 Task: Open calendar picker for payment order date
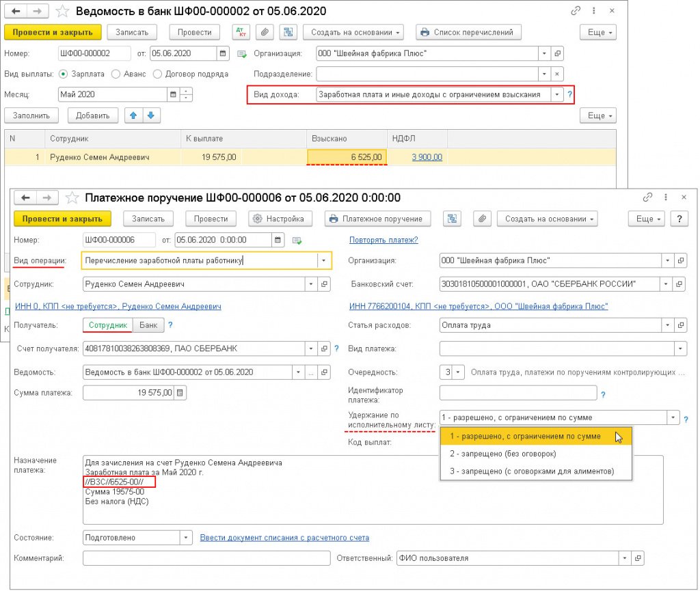click(278, 240)
